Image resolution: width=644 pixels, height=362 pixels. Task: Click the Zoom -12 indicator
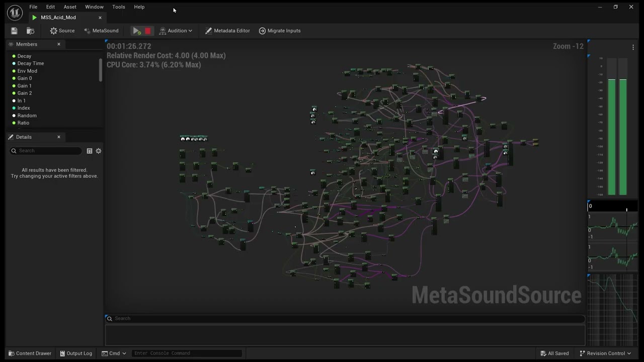[x=568, y=46]
